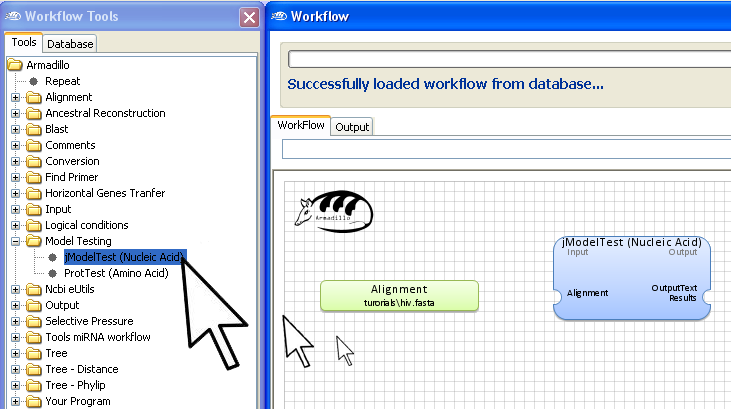Click the Workflow Tools title icon
731x409 pixels.
coord(13,16)
